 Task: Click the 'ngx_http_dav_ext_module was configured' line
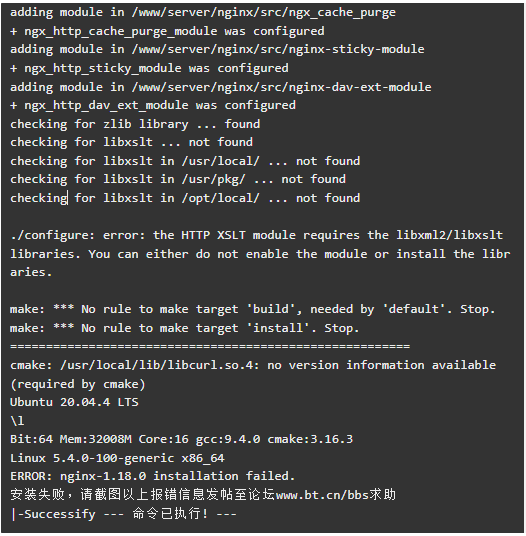pos(153,105)
